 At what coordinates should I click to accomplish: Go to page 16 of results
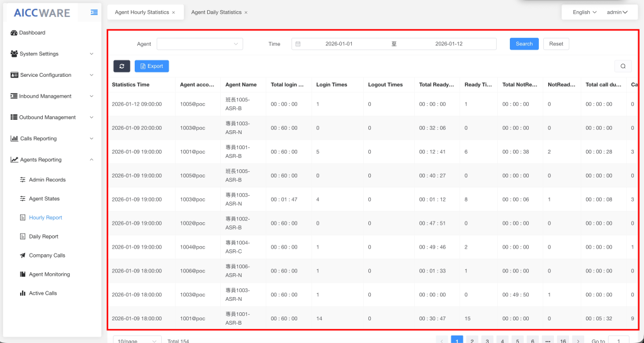pos(563,340)
